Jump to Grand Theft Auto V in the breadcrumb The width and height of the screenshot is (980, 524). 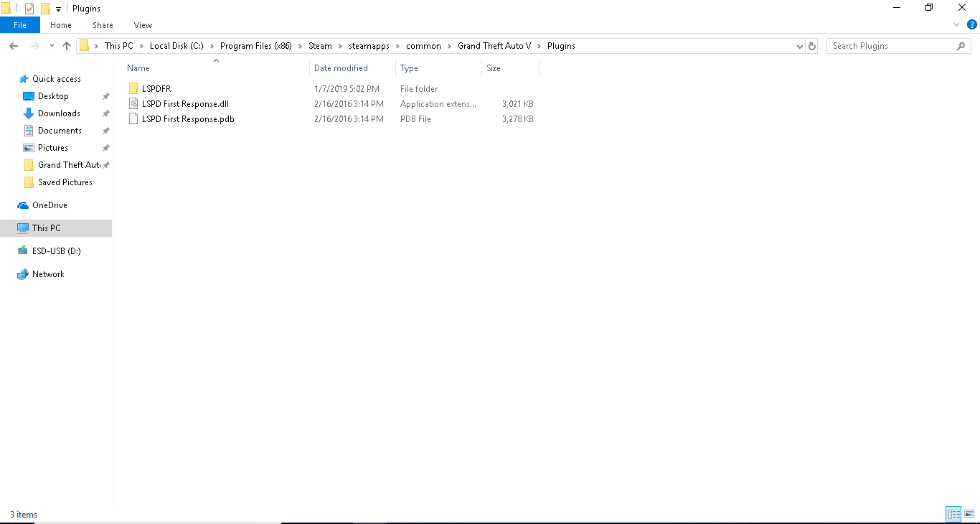point(494,46)
